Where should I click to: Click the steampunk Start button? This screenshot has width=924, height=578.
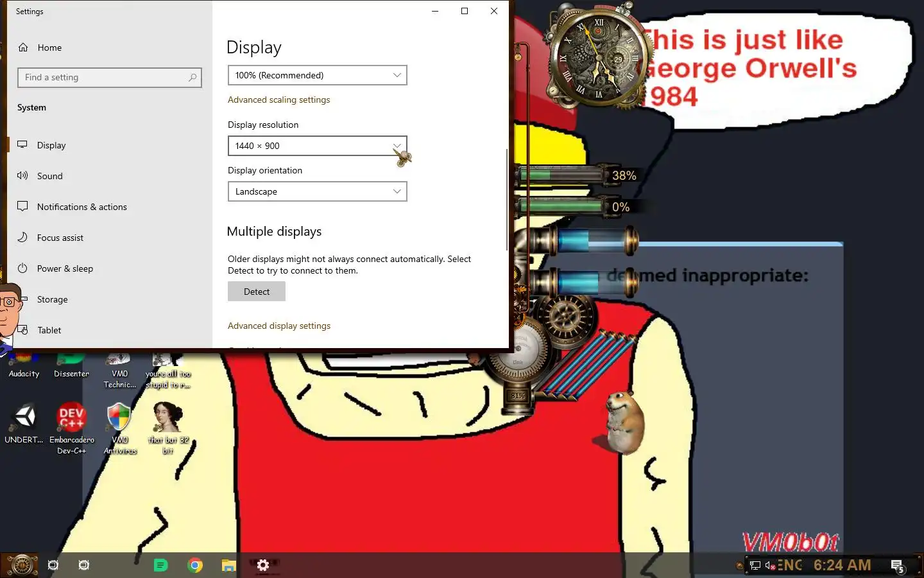click(x=22, y=565)
